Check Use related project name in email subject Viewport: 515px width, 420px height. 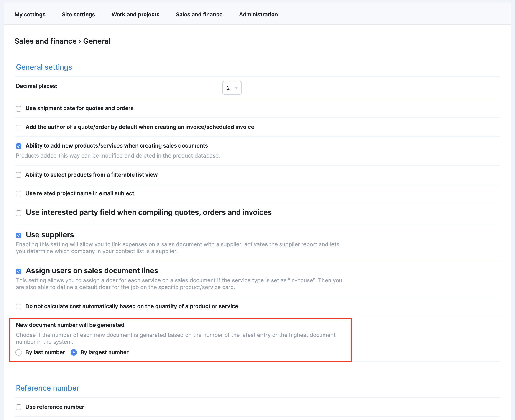[x=19, y=193]
